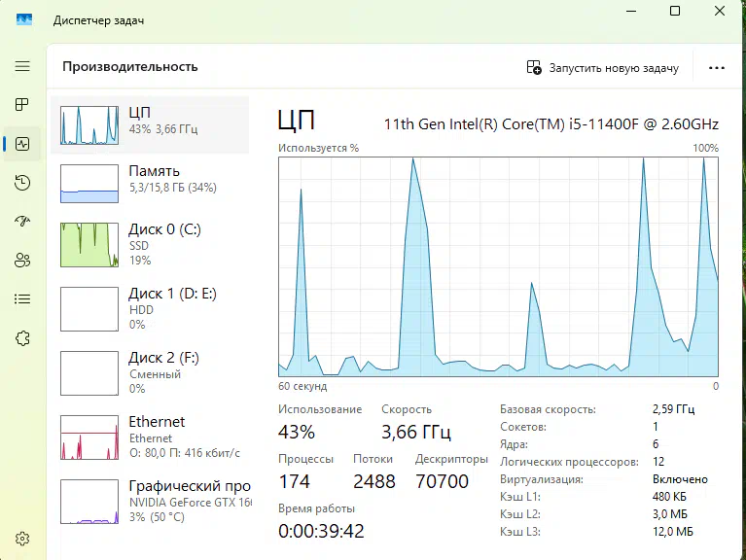Minimize the Task Manager window

click(631, 11)
